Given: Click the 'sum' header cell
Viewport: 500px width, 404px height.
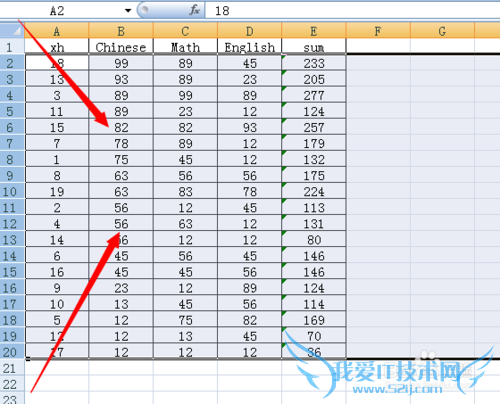Looking at the screenshot, I should coord(314,47).
